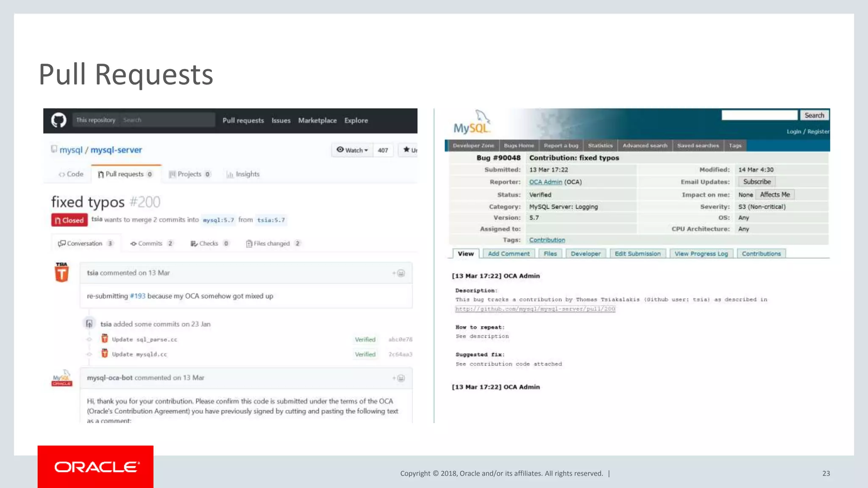
Task: Switch to View Progress Log tab
Action: 701,254
